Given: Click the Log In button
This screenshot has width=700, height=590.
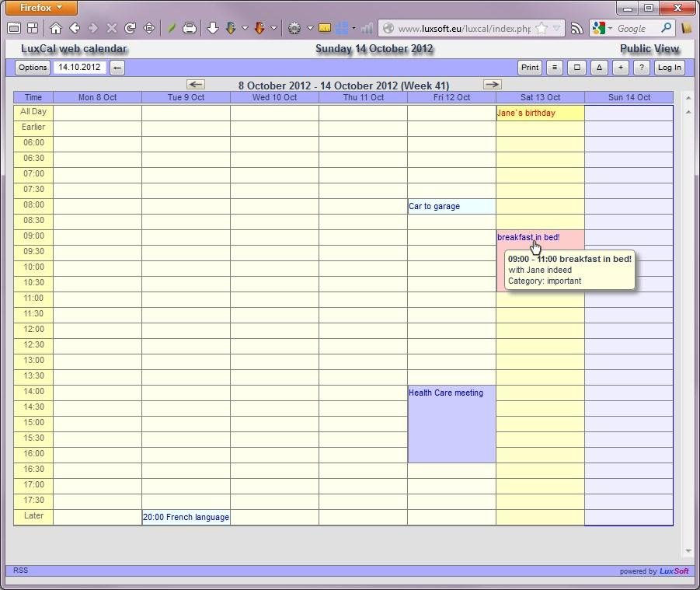Looking at the screenshot, I should pyautogui.click(x=669, y=68).
